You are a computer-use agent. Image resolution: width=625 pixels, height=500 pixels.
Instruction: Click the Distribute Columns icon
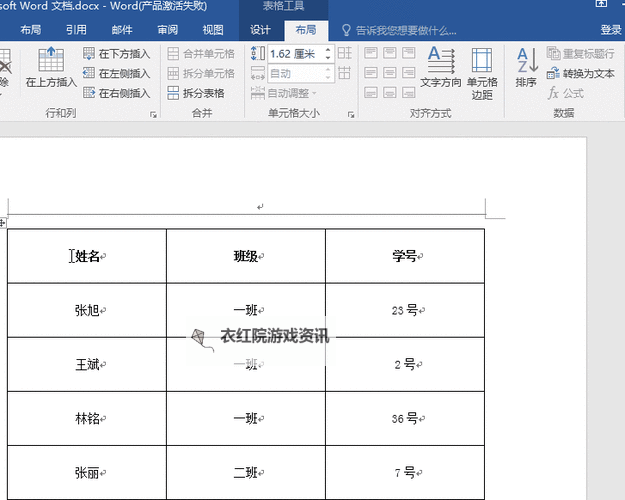point(344,73)
